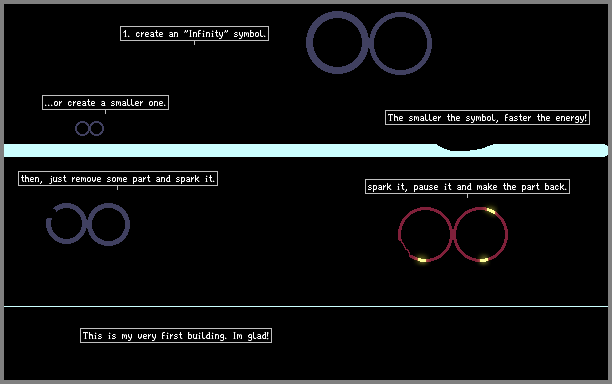Select 'spark it, pause it' sign

point(467,187)
